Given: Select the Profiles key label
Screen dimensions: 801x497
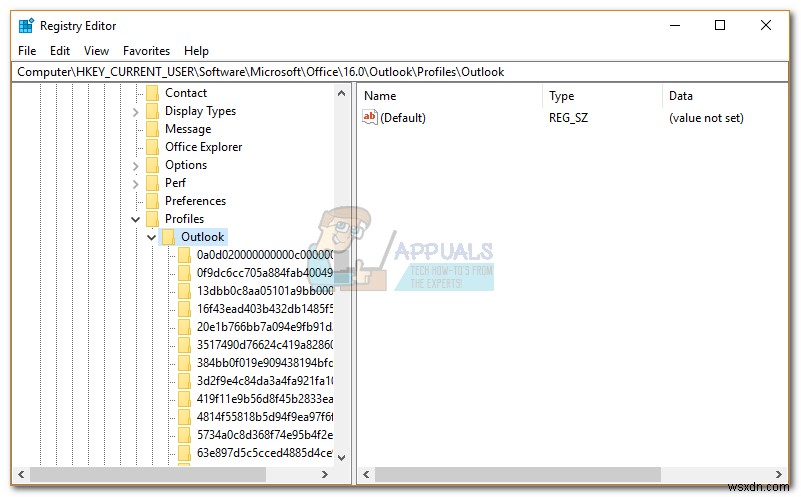Looking at the screenshot, I should [x=184, y=219].
